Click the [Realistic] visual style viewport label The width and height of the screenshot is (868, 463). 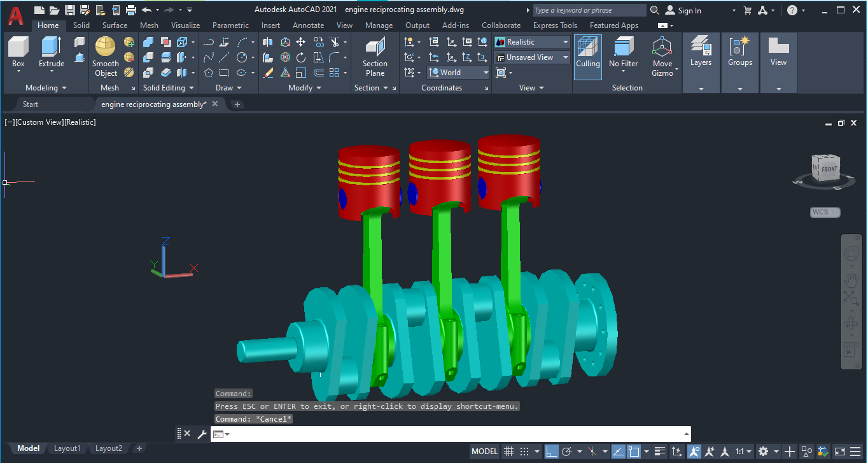pyautogui.click(x=80, y=122)
